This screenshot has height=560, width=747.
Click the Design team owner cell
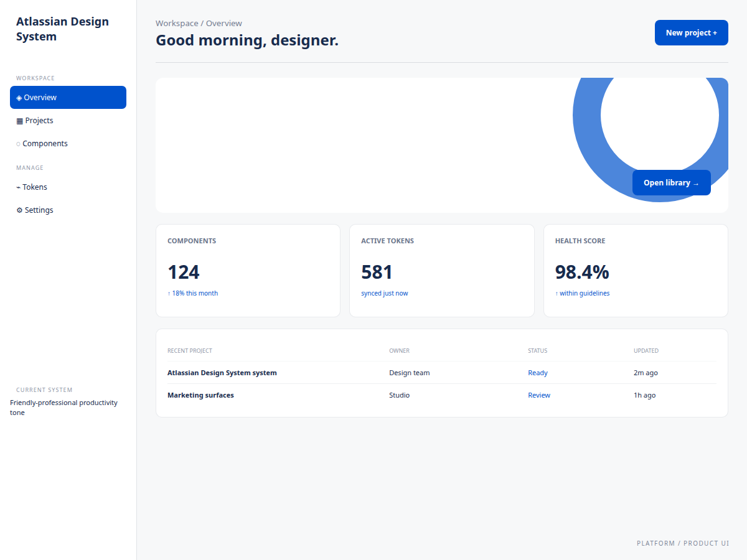(x=410, y=373)
